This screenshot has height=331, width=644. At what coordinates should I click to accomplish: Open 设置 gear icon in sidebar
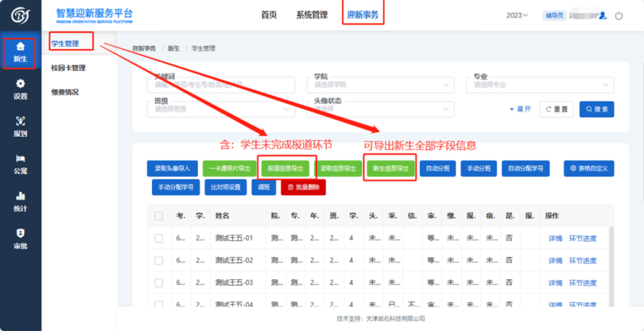(x=20, y=89)
